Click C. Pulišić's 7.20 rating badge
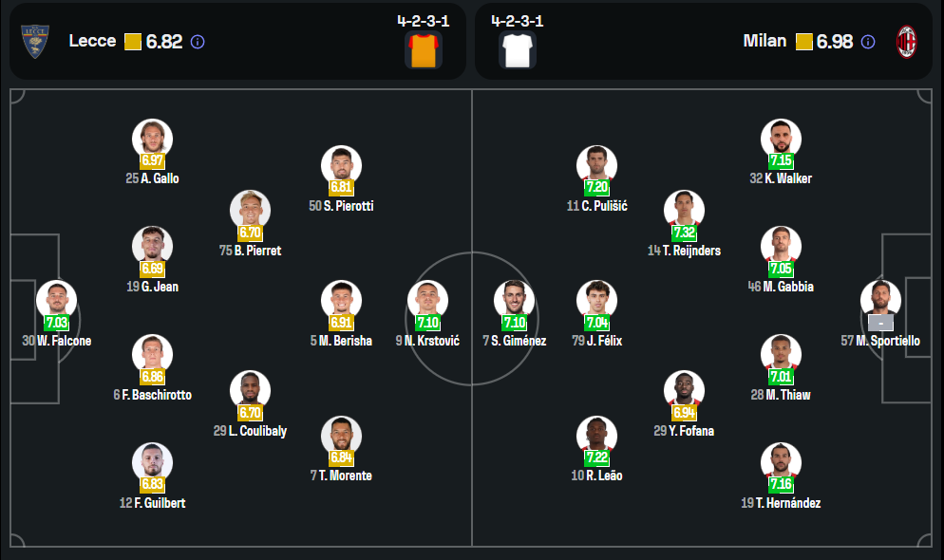The height and width of the screenshot is (560, 944). pos(596,188)
